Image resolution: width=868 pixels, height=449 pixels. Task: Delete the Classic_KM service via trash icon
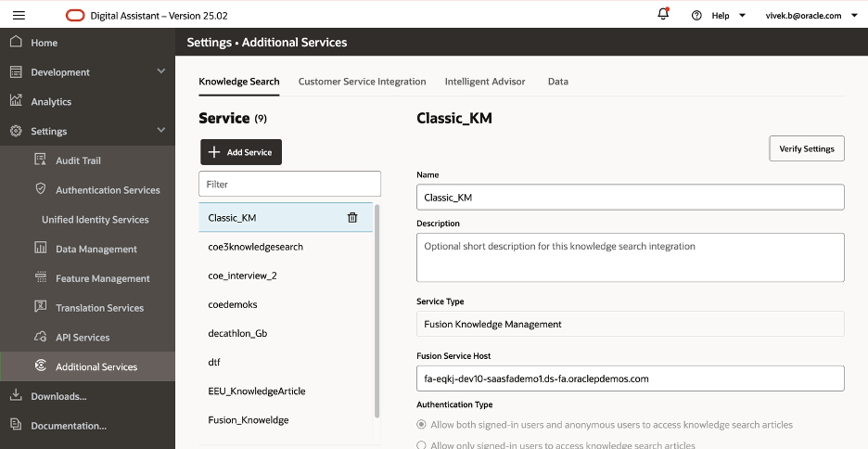[352, 218]
